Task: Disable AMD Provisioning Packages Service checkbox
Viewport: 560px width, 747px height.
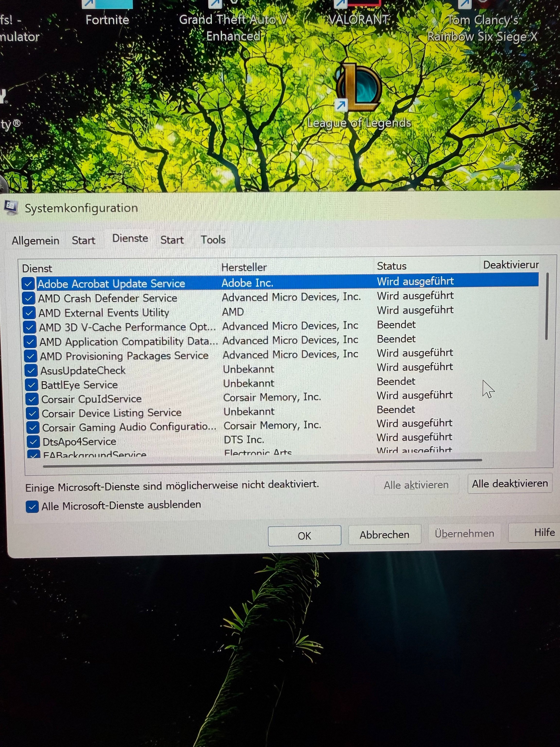Action: [x=30, y=356]
